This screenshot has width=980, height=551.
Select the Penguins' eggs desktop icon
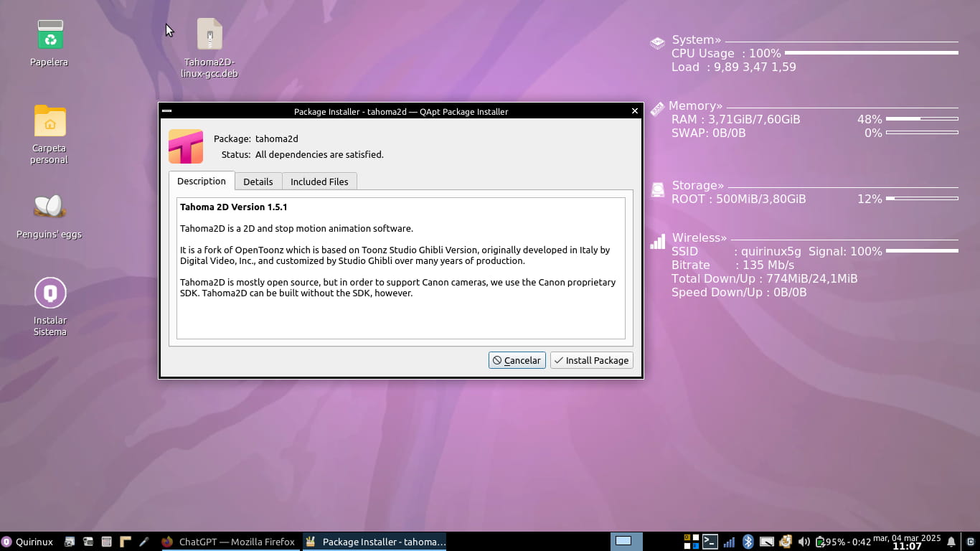pyautogui.click(x=50, y=207)
